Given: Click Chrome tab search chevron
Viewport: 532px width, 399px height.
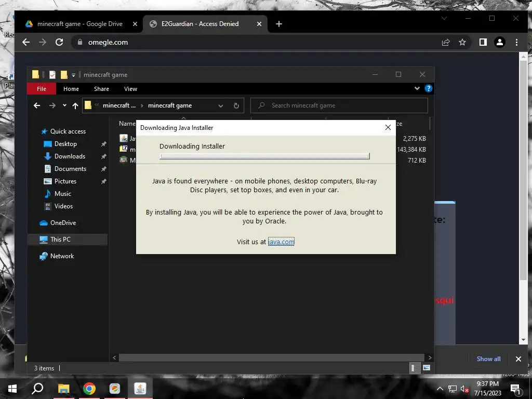Looking at the screenshot, I should tap(444, 18).
